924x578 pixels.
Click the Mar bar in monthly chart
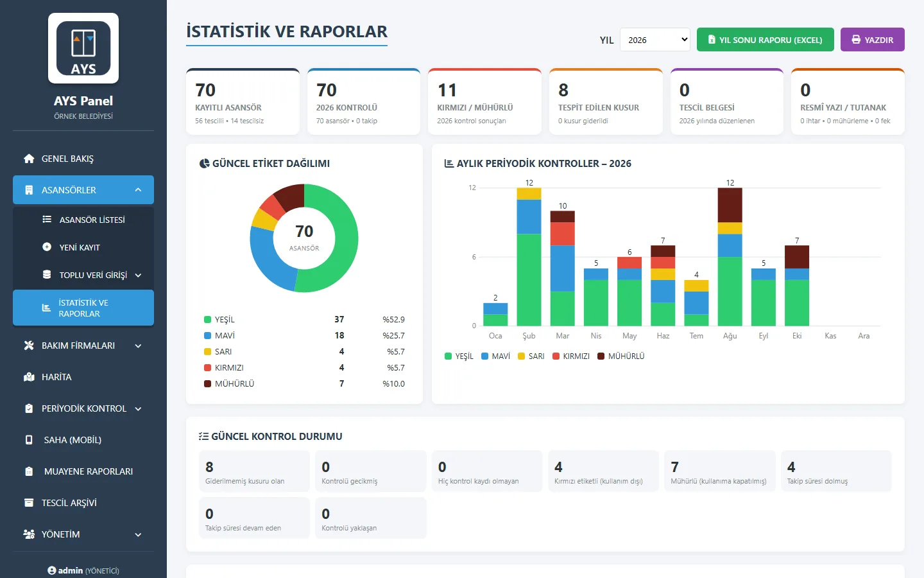click(x=562, y=268)
